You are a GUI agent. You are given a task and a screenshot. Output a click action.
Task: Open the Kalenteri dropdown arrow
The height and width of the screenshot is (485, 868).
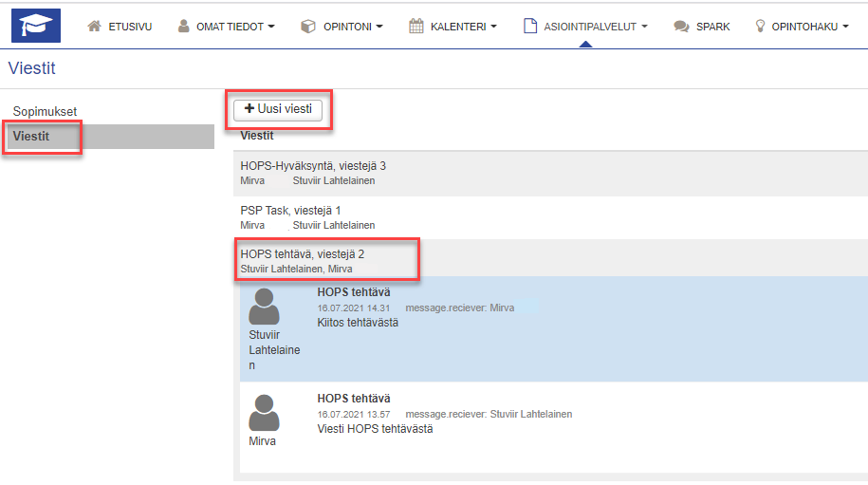click(493, 28)
